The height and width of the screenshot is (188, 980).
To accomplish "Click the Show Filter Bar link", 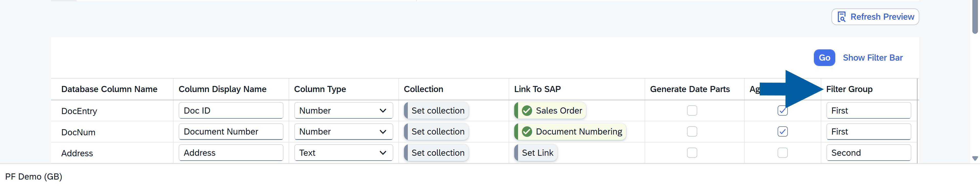I will point(872,58).
